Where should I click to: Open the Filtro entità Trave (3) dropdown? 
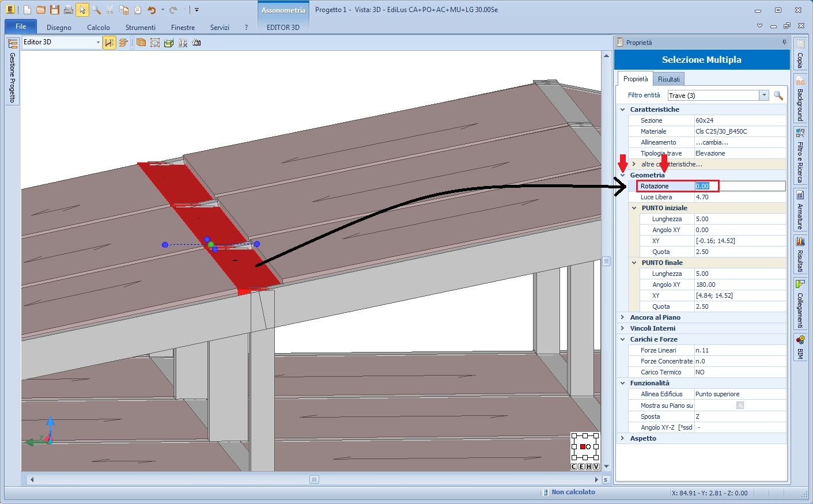[764, 96]
